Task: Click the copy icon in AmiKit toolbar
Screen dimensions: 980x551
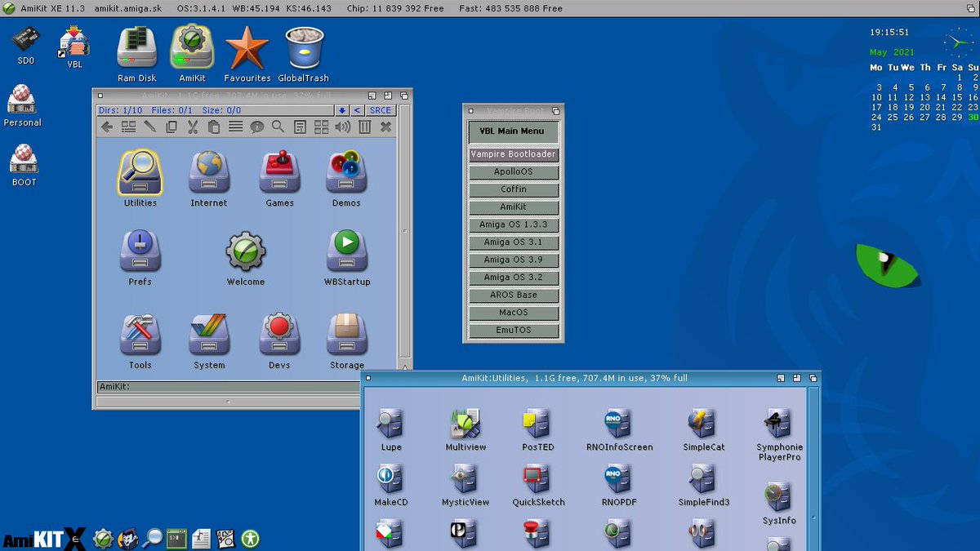Action: [x=171, y=127]
